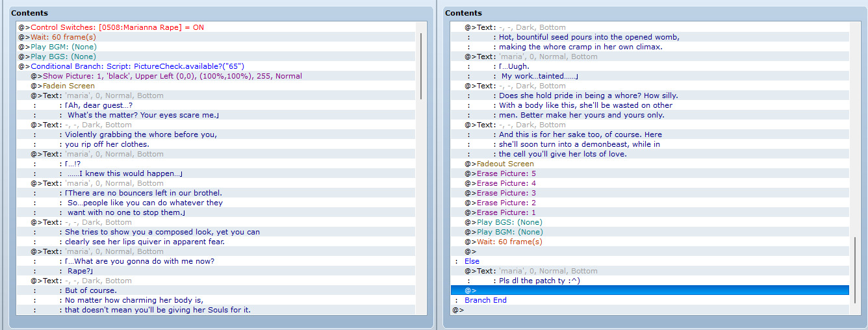The height and width of the screenshot is (330, 868).
Task: Select the Wait: 60 frame(s) row in right panel
Action: [x=650, y=242]
